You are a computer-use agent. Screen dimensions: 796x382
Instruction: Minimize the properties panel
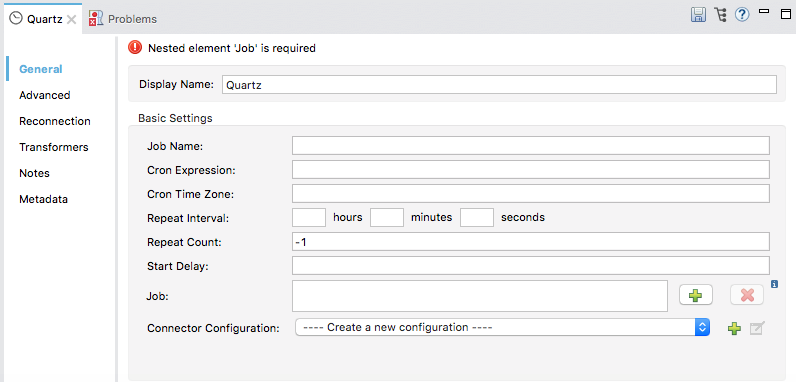[x=764, y=11]
